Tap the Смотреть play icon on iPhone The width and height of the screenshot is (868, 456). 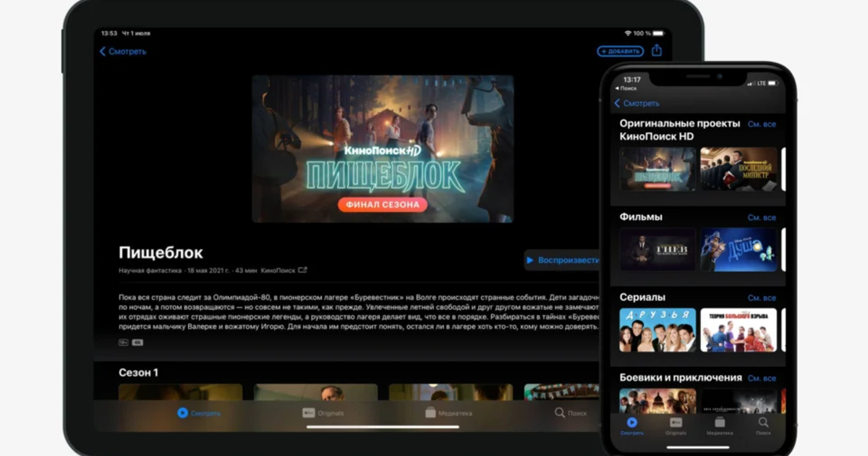click(x=631, y=422)
